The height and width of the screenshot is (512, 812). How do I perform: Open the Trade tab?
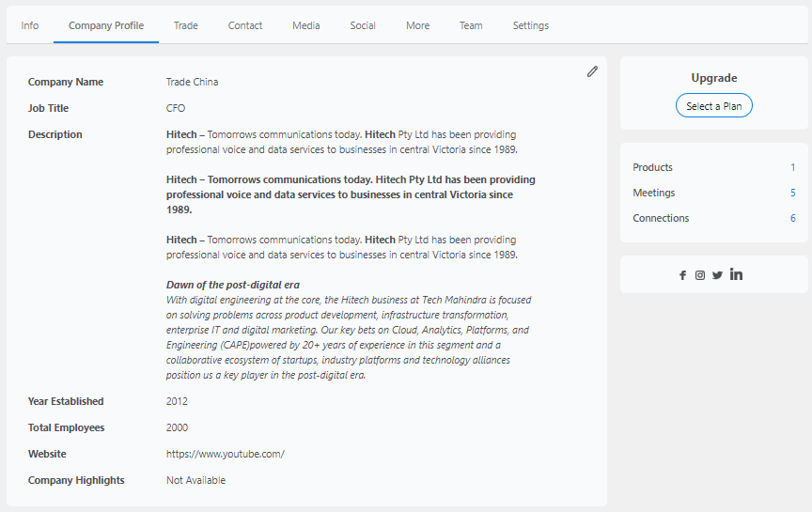(x=186, y=25)
